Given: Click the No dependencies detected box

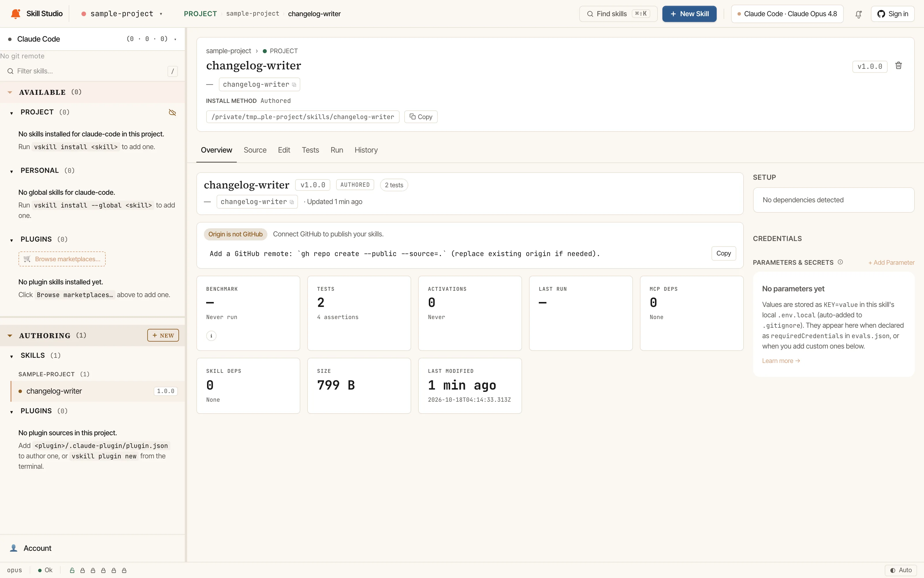Looking at the screenshot, I should tap(834, 200).
